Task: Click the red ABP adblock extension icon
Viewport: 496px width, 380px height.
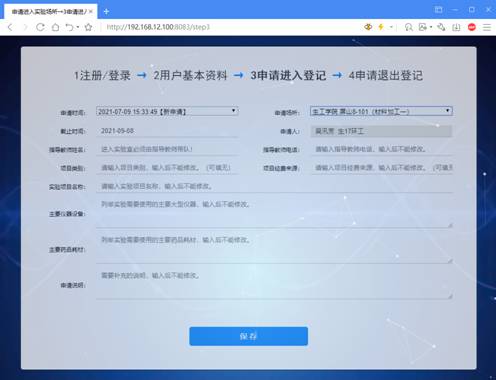Action: (472, 27)
